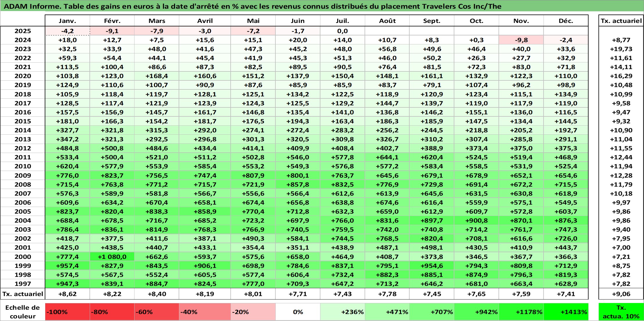Image resolution: width=644 pixels, height=321 pixels.
Task: Click the 'Juil.' column header
Action: point(342,21)
